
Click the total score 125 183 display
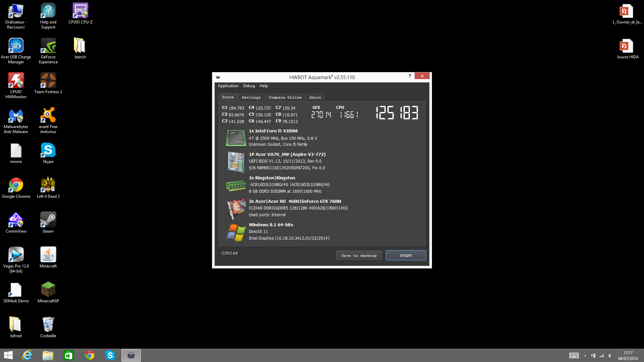point(397,113)
